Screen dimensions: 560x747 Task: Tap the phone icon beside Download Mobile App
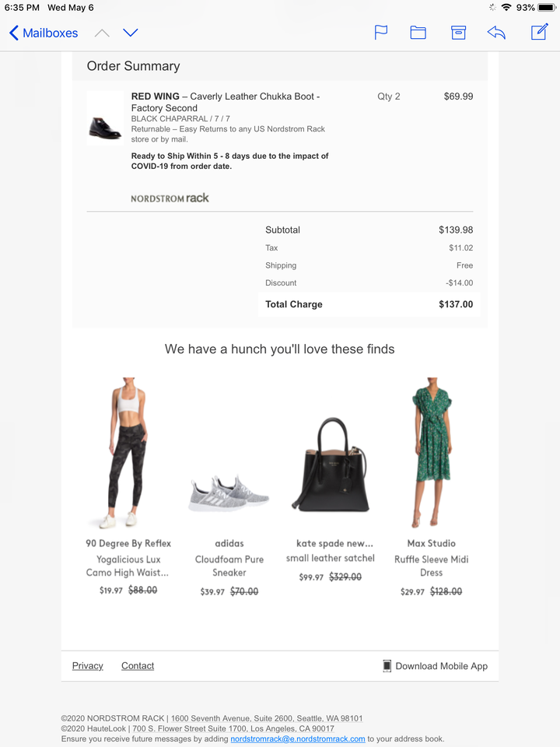coord(387,666)
